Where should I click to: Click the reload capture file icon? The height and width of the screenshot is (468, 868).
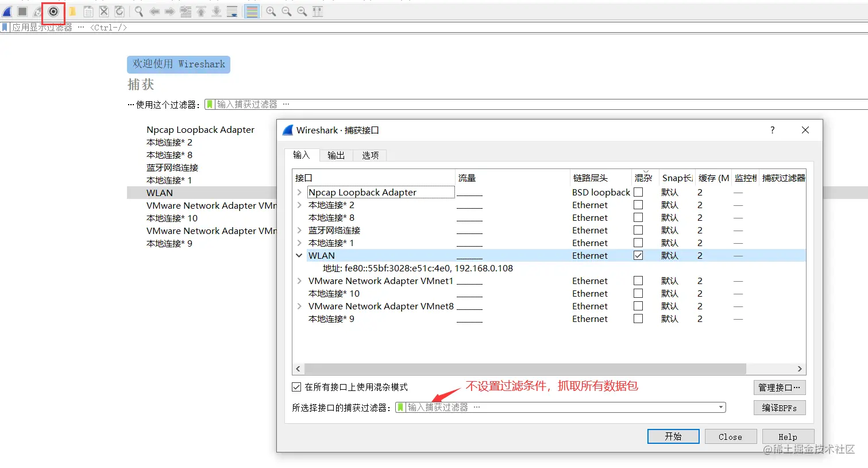coord(119,11)
